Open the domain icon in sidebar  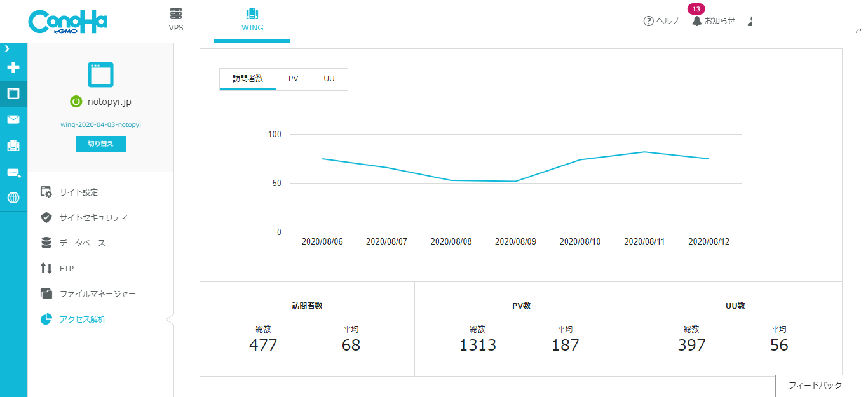[13, 172]
